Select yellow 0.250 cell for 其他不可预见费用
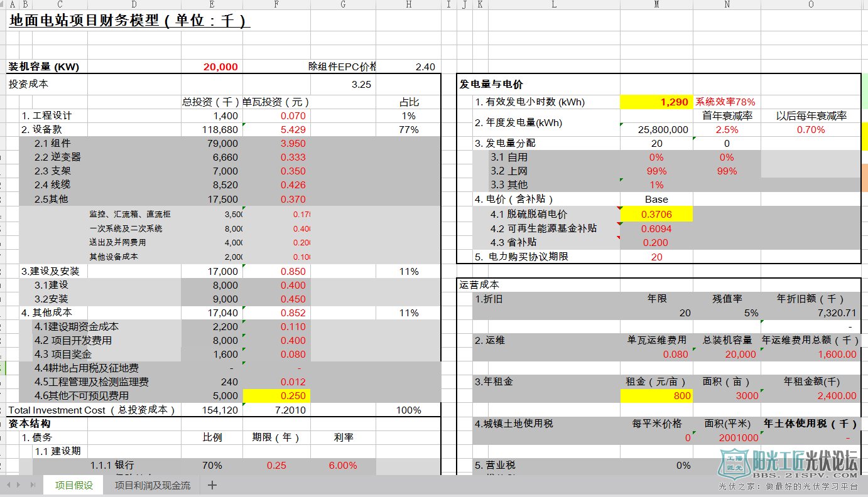868x497 pixels. (x=276, y=395)
